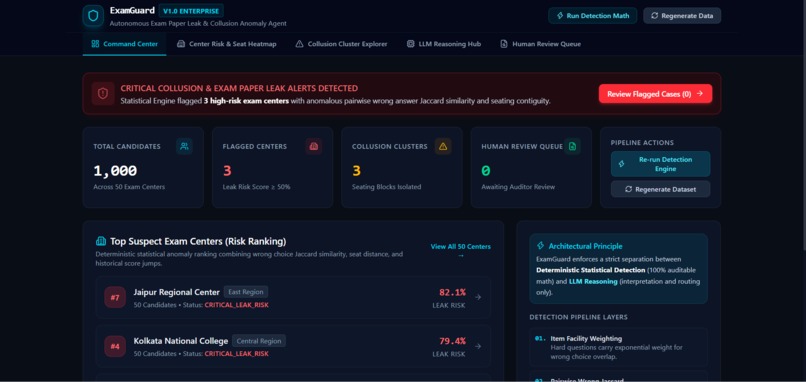This screenshot has height=382, width=806.
Task: Click the LLM Reasoning highlighted text
Action: pyautogui.click(x=593, y=281)
